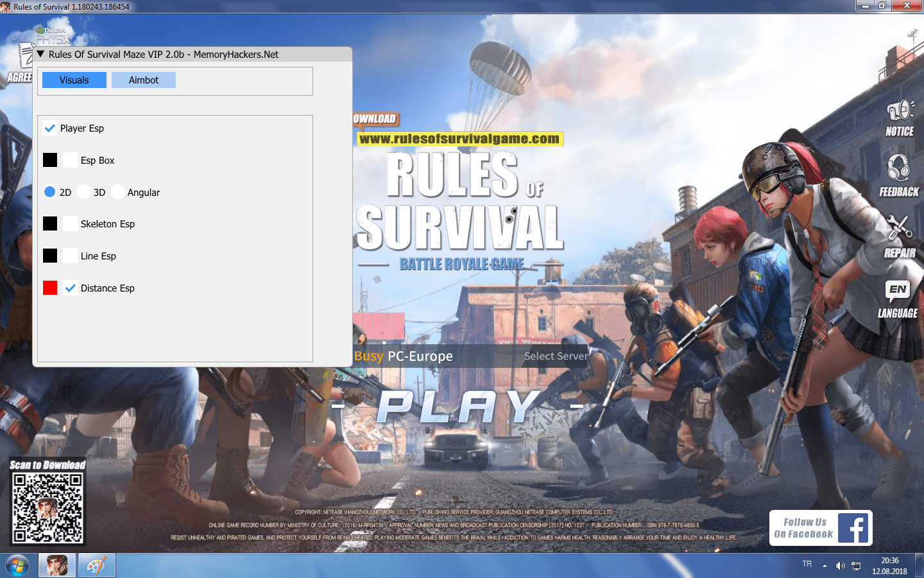This screenshot has height=578, width=924.
Task: Click the Show desktop strip
Action: (919, 566)
